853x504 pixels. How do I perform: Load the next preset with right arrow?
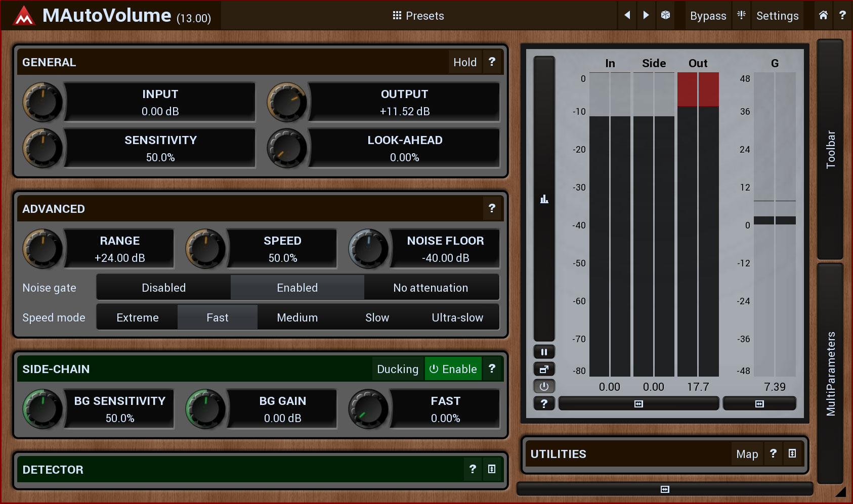click(646, 15)
